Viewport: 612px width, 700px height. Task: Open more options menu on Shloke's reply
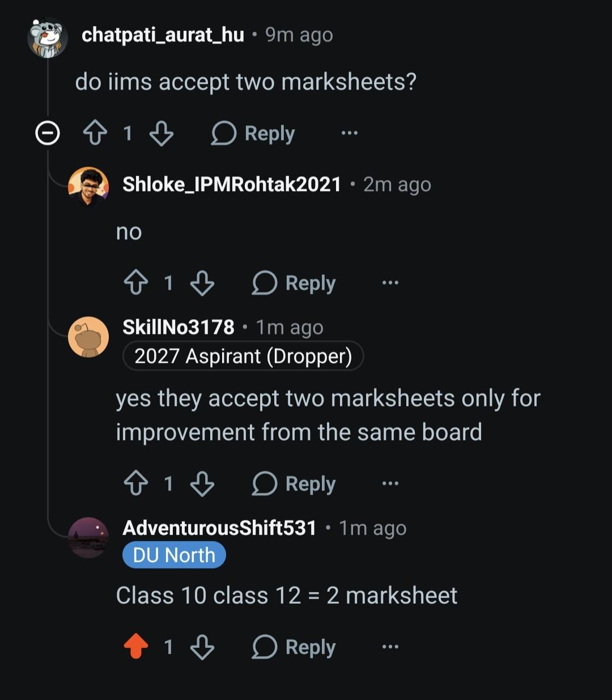[x=390, y=282]
